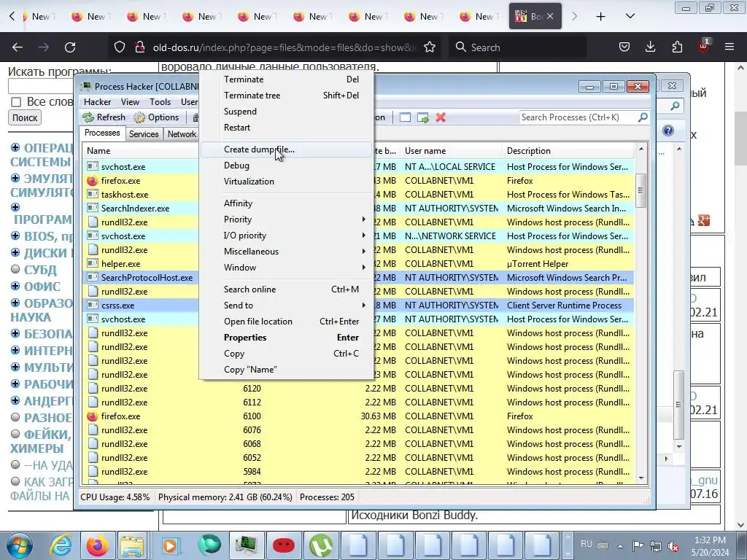The height and width of the screenshot is (560, 747).
Task: Open the СУБД category link
Action: [41, 270]
